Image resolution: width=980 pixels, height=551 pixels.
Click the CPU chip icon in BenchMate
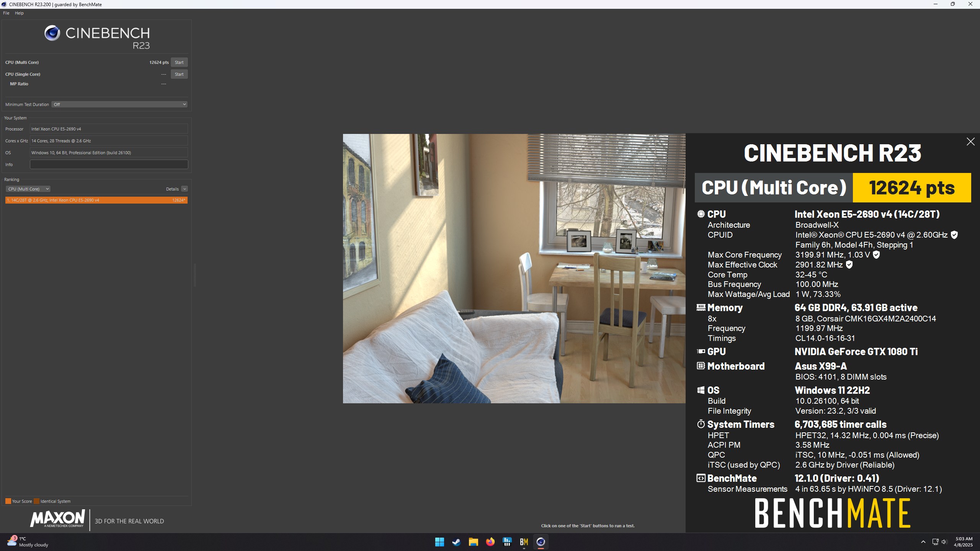[x=701, y=214]
